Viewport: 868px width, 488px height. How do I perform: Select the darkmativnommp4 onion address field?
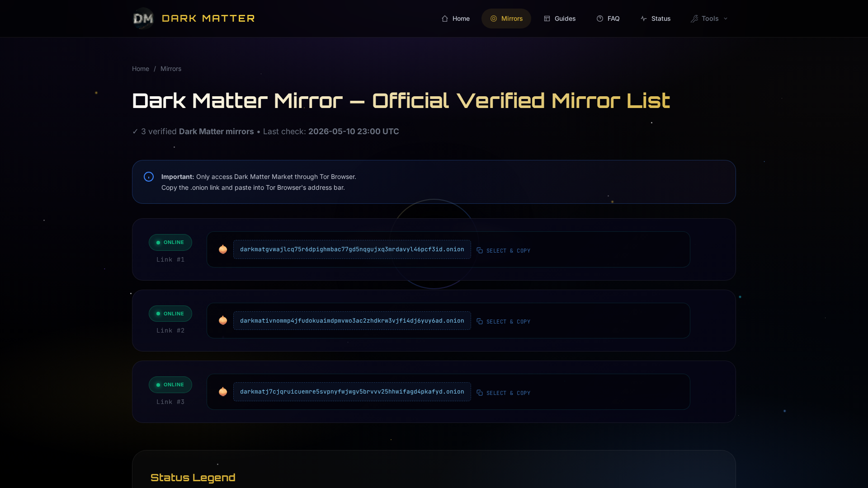[352, 320]
